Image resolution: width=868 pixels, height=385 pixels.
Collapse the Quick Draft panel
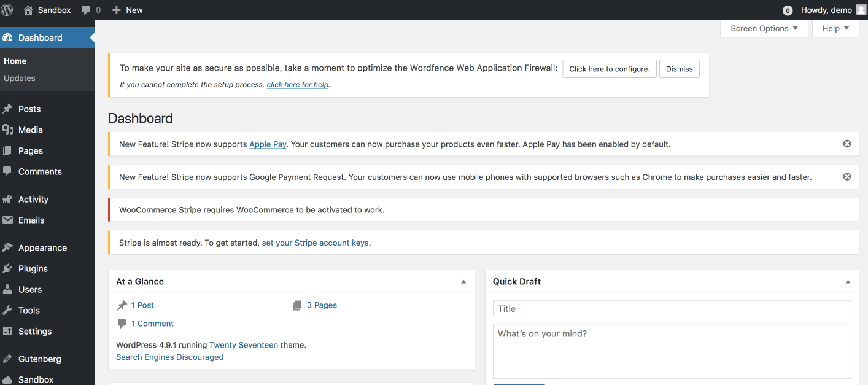[x=848, y=282]
